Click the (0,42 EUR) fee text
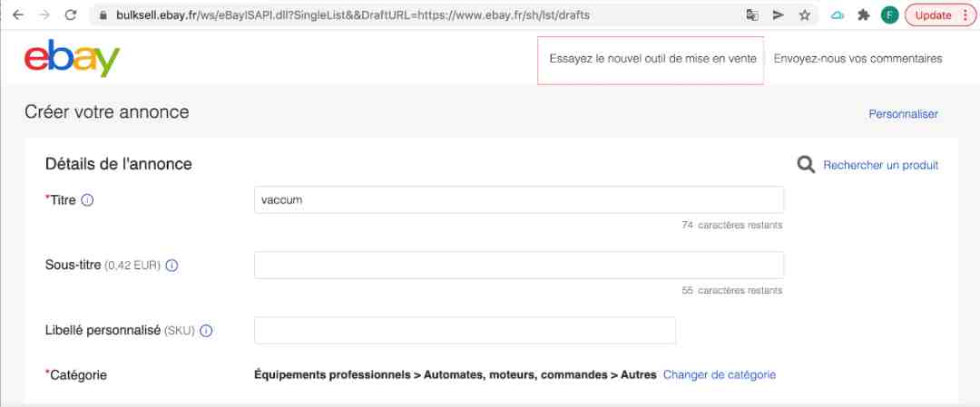 132,266
